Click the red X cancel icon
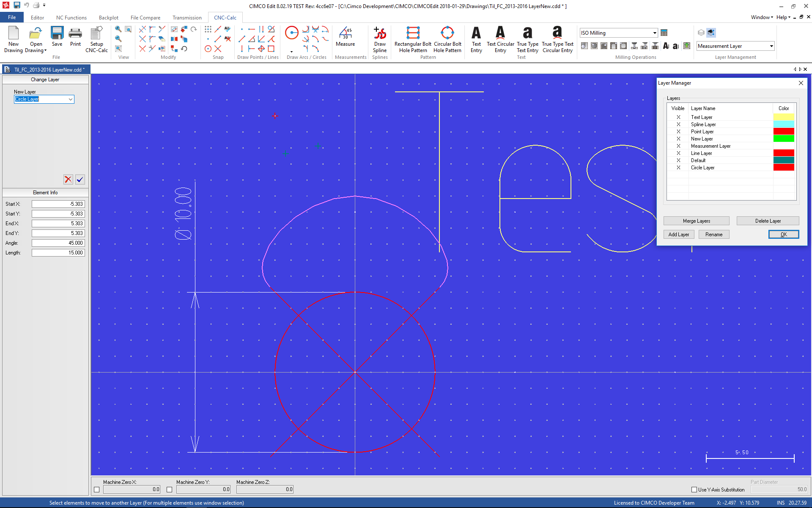This screenshot has height=508, width=812. click(68, 179)
